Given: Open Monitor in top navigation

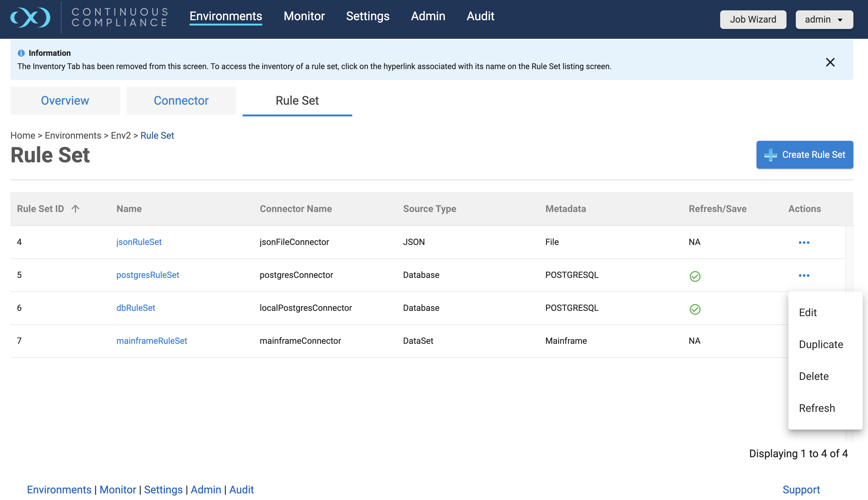Looking at the screenshot, I should coord(304,16).
